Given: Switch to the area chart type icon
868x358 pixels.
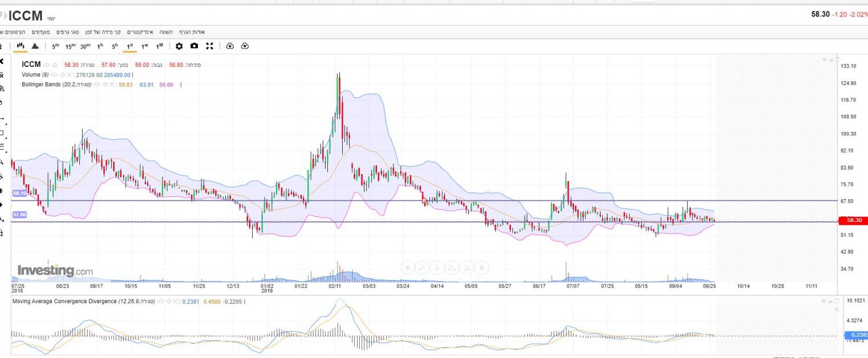Looking at the screenshot, I should (x=35, y=46).
